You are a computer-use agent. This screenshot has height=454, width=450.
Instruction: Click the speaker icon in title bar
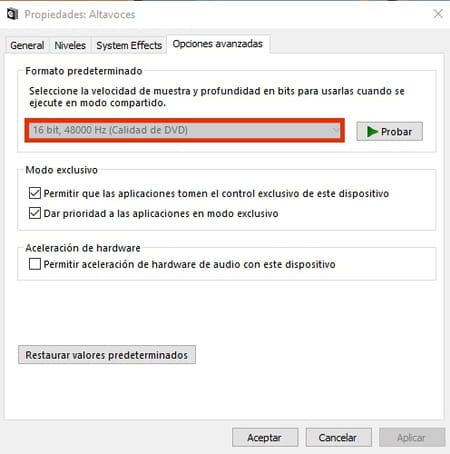tap(12, 14)
